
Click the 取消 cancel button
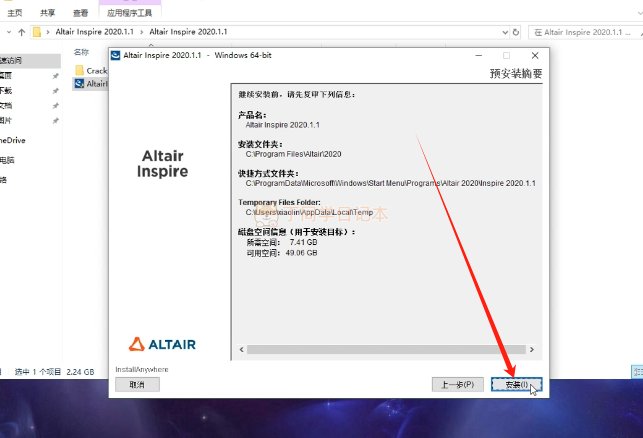click(137, 385)
